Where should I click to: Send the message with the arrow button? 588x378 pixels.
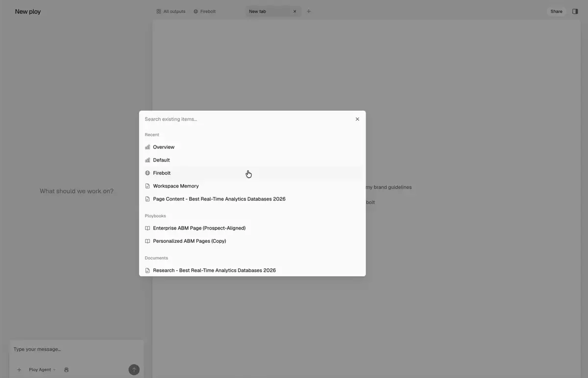[x=134, y=370]
